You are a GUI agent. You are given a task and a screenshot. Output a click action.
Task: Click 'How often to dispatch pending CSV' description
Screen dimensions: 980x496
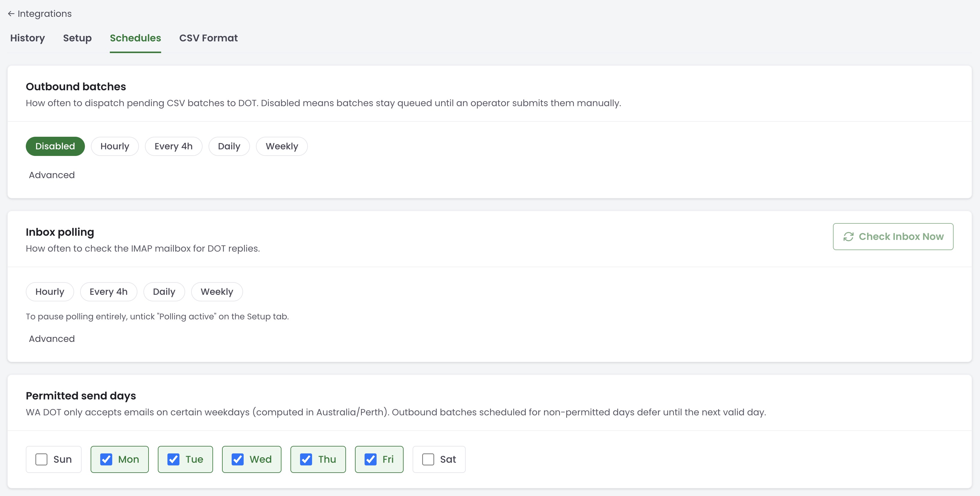323,103
